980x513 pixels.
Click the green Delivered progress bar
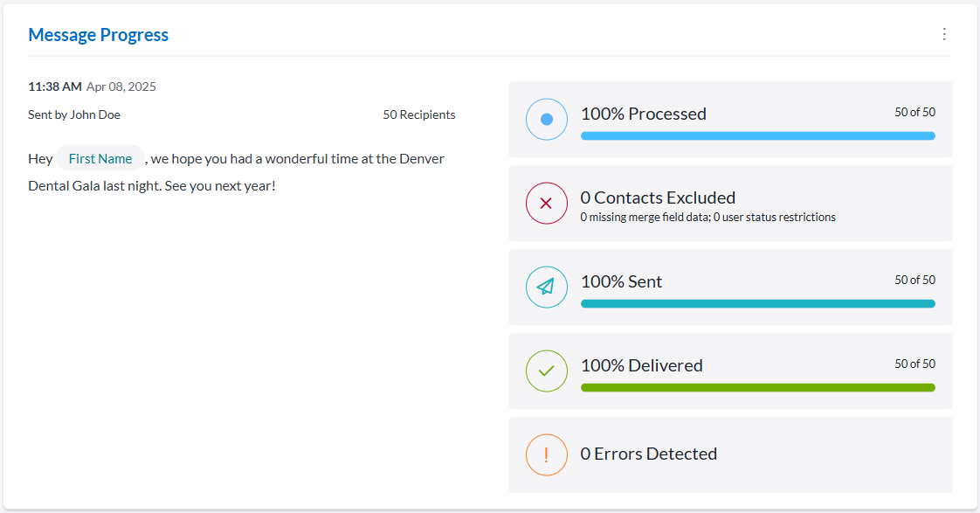[x=757, y=387]
